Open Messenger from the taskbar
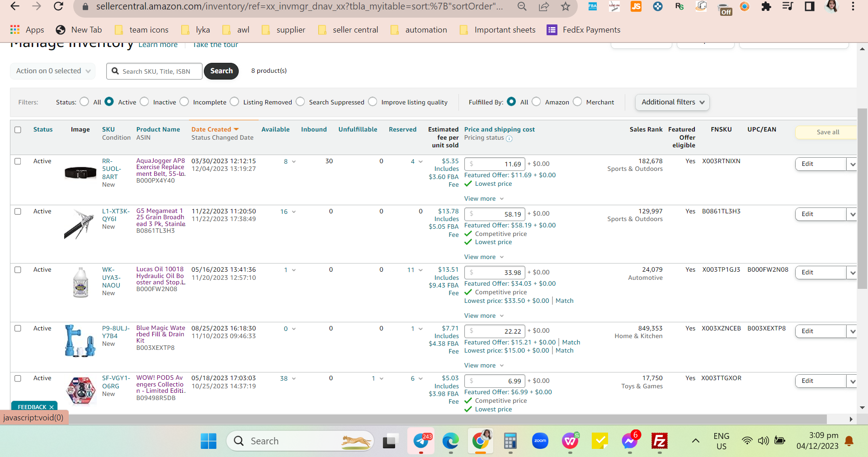Viewport: 868px width, 457px height. 630,441
